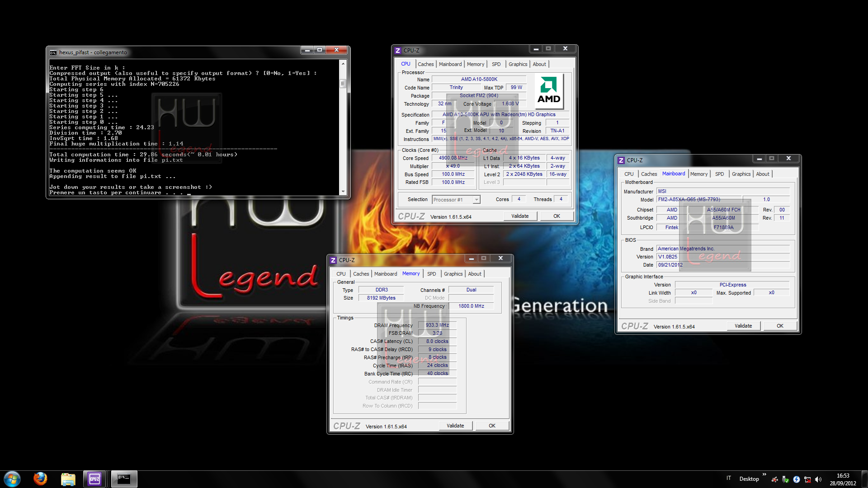The height and width of the screenshot is (488, 868).
Task: Click the FM2-A85XA-G65 model field
Action: pos(699,199)
